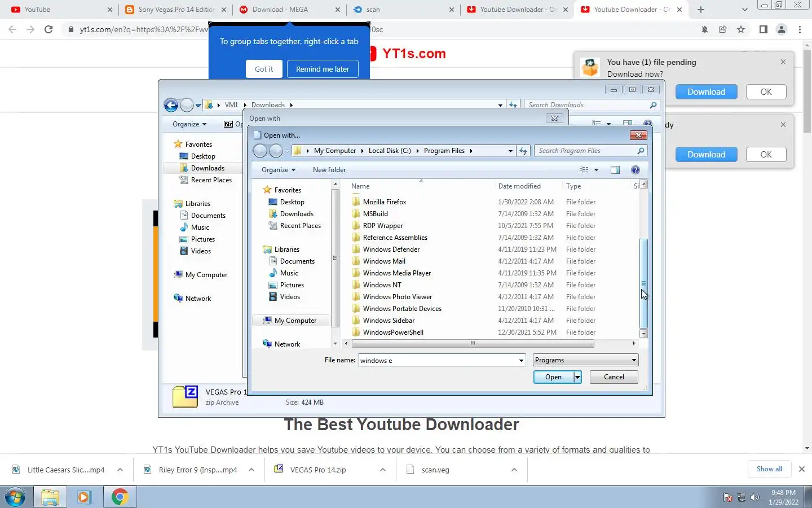
Task: Click Remind me later
Action: coord(323,69)
